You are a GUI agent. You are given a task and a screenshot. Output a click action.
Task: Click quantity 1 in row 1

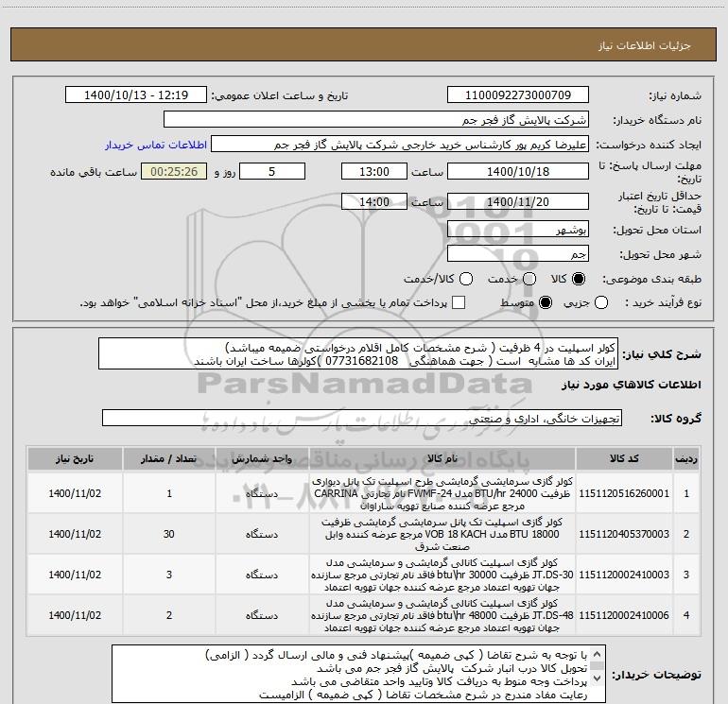pyautogui.click(x=169, y=493)
